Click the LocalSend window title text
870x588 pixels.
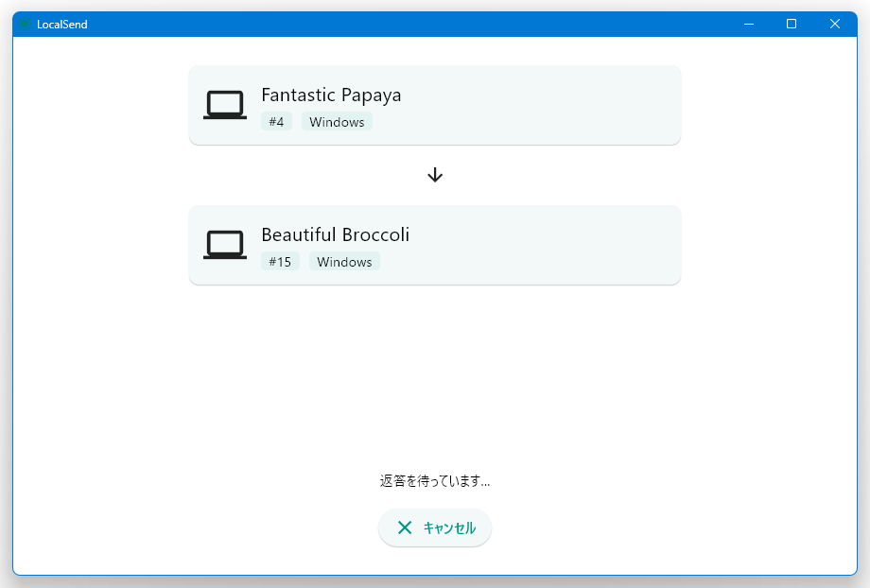(62, 25)
